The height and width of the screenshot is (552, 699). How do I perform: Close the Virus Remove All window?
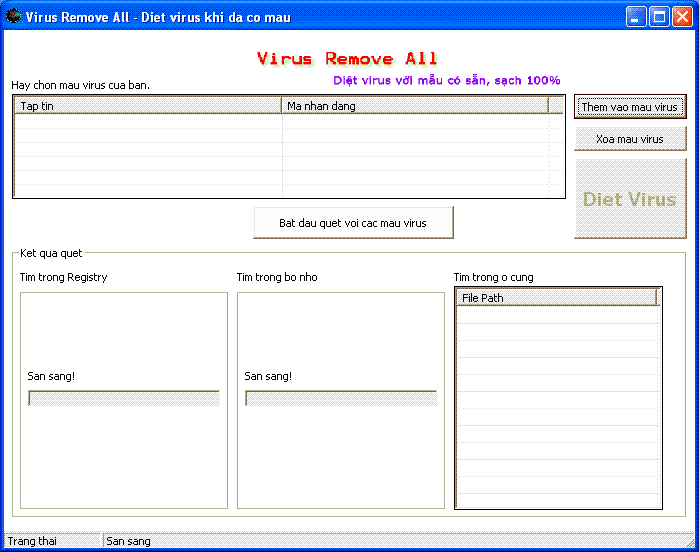pyautogui.click(x=682, y=17)
